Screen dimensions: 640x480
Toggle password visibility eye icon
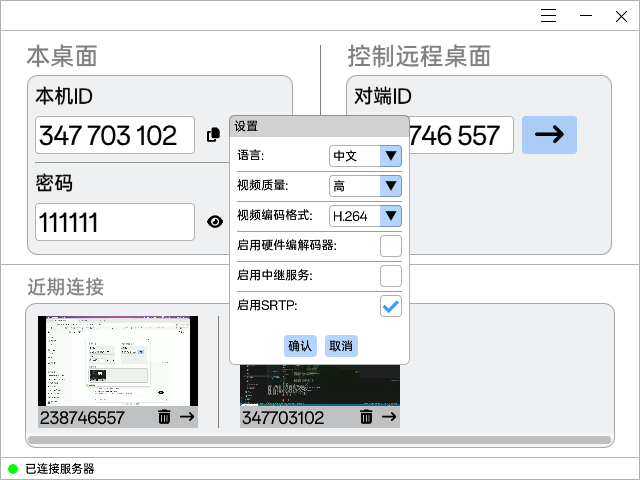click(x=215, y=222)
